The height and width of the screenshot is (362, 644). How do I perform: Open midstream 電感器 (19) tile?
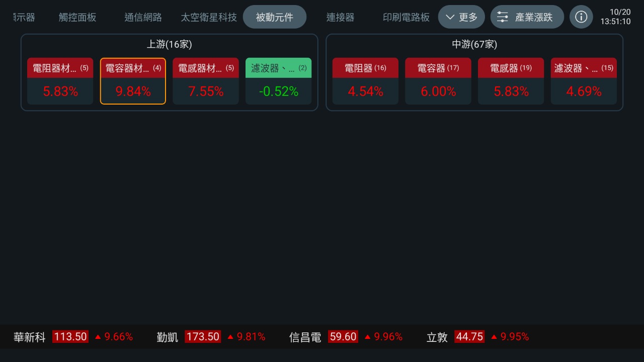511,81
